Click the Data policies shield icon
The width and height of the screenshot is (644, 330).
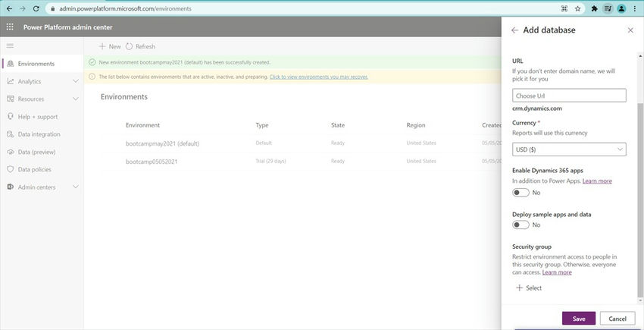(11, 169)
